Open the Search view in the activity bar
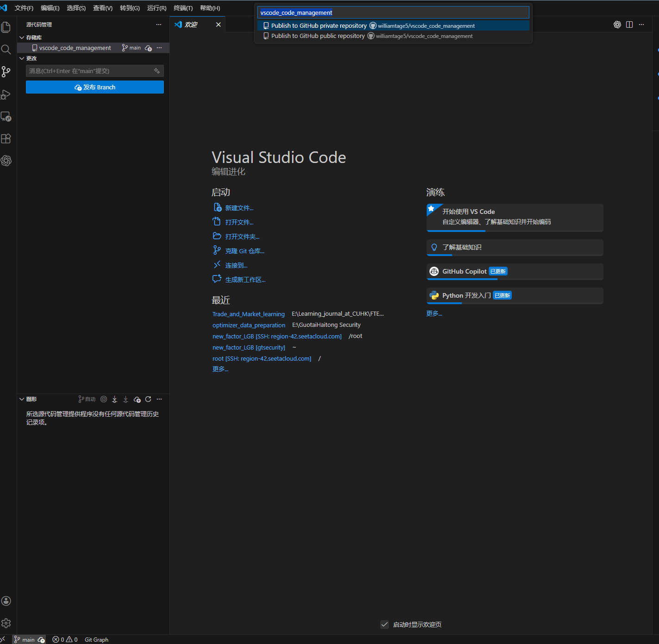This screenshot has width=659, height=644. [x=6, y=50]
